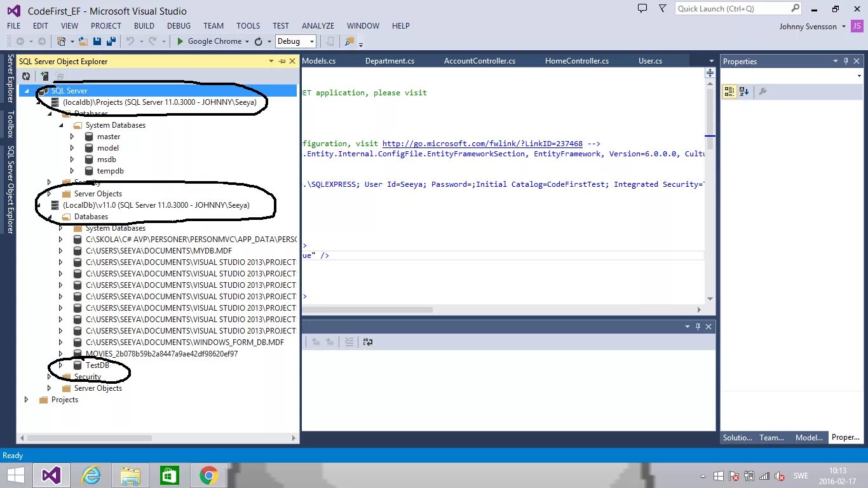Open File Explorer from the taskbar

point(130,475)
